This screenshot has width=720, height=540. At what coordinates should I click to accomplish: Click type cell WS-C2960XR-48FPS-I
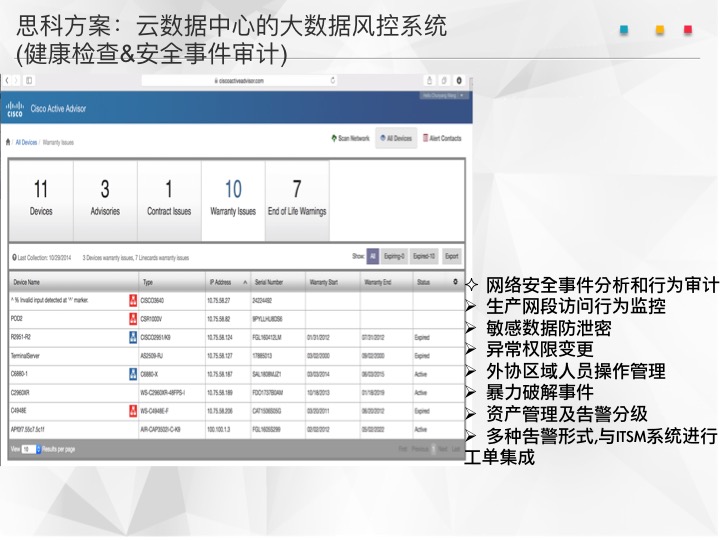click(163, 393)
